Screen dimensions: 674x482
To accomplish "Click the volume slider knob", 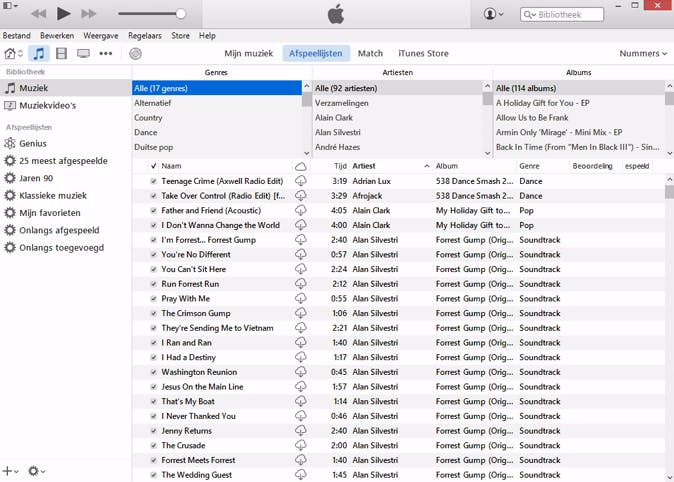I will click(x=181, y=14).
